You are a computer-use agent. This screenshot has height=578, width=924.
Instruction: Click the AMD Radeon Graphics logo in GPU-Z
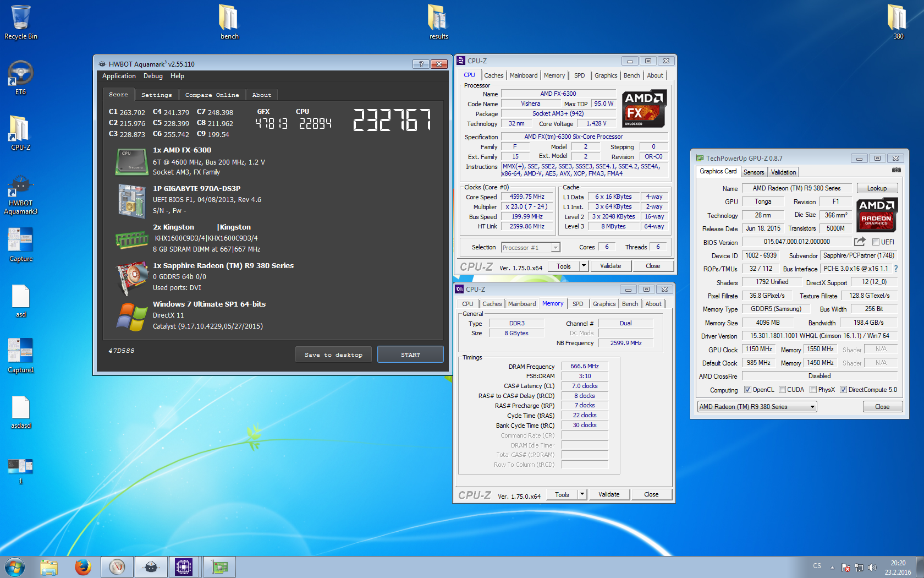[x=876, y=216]
